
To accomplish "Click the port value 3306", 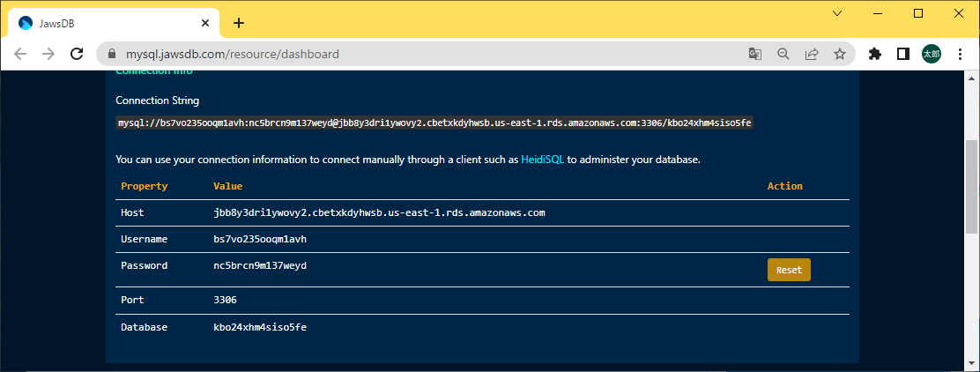I will 225,300.
